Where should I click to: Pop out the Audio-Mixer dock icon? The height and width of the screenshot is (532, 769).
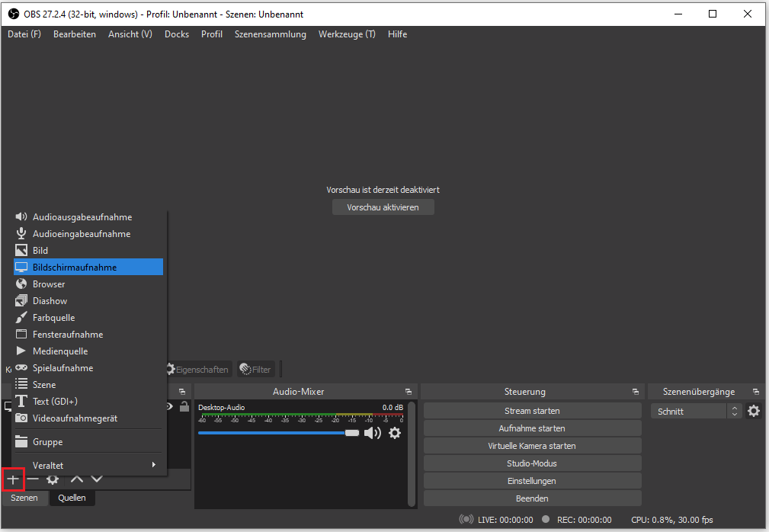click(408, 392)
